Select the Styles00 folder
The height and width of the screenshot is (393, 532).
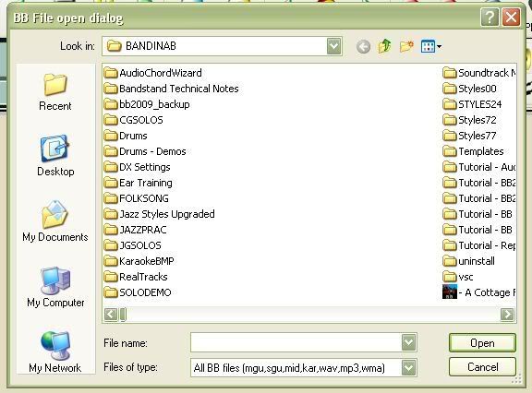click(470, 89)
